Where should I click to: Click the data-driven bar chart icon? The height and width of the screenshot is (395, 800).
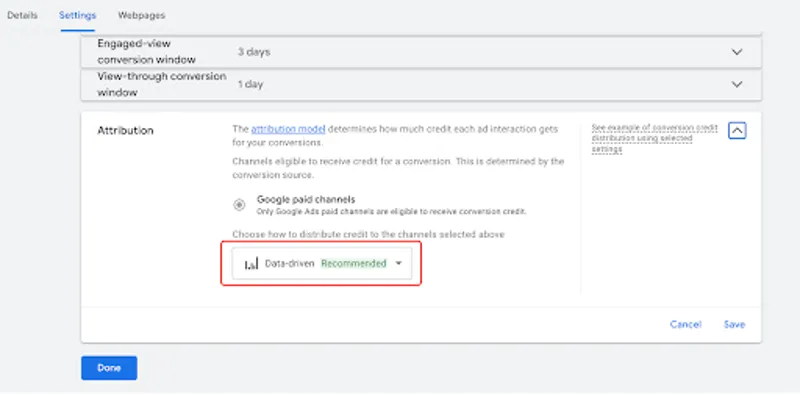pyautogui.click(x=251, y=264)
